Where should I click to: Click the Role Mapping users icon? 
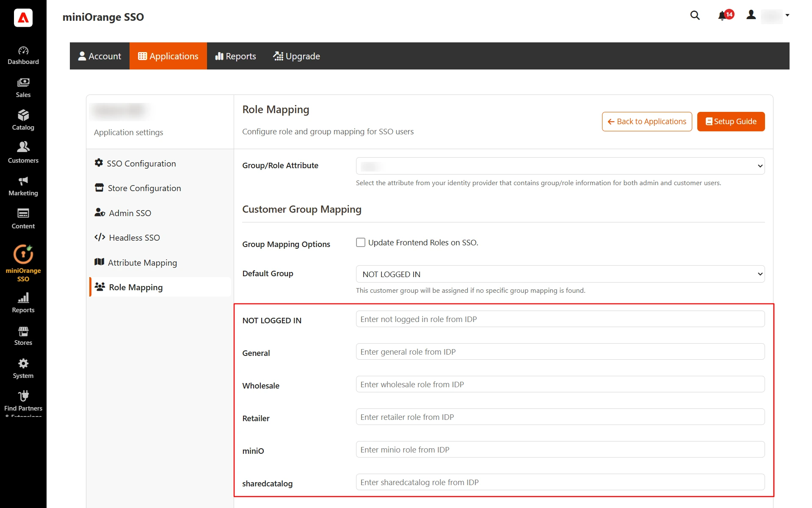click(99, 286)
